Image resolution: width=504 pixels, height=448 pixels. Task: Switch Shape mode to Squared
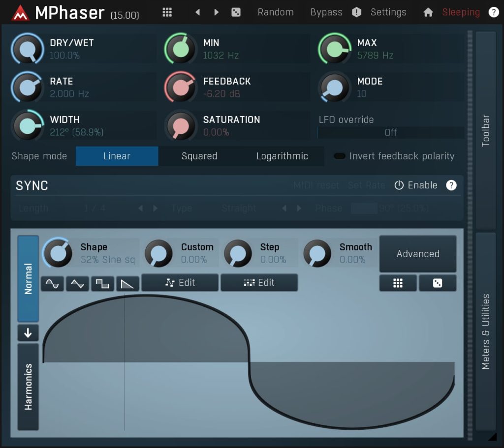point(199,156)
